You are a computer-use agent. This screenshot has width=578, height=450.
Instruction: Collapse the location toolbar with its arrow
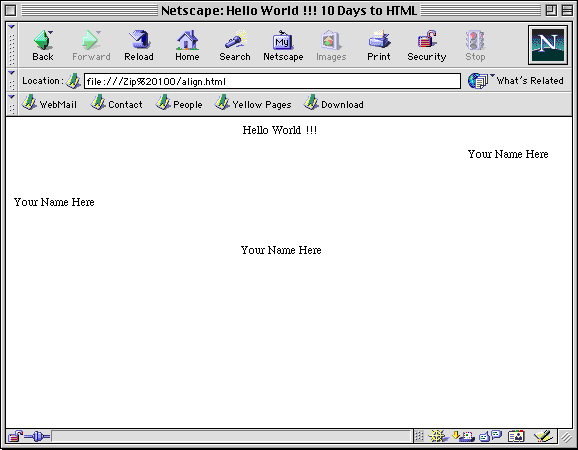pyautogui.click(x=12, y=80)
